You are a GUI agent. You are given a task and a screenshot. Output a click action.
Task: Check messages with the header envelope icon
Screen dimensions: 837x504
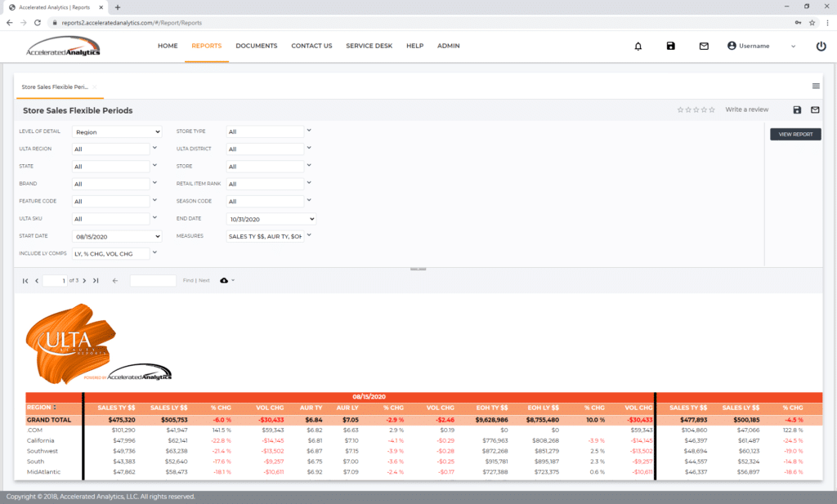click(703, 46)
